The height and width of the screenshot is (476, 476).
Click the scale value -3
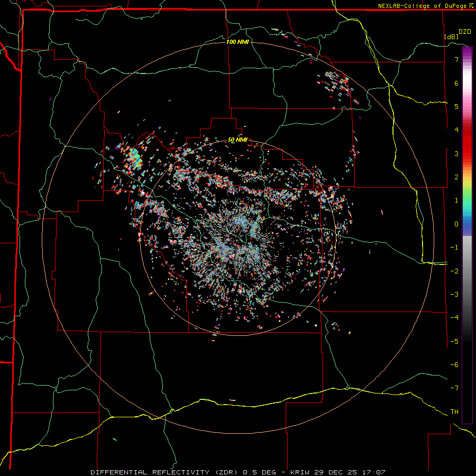(x=454, y=295)
